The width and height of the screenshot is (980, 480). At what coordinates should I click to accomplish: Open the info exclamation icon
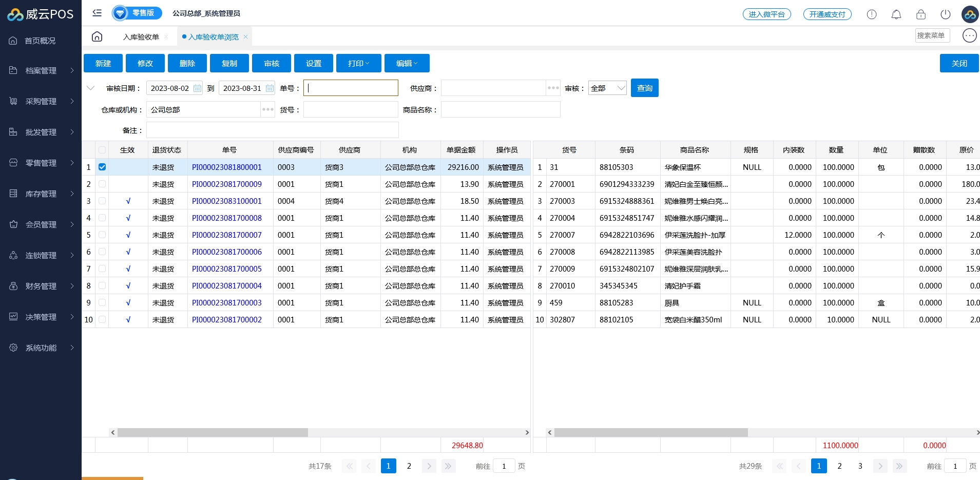pos(871,14)
